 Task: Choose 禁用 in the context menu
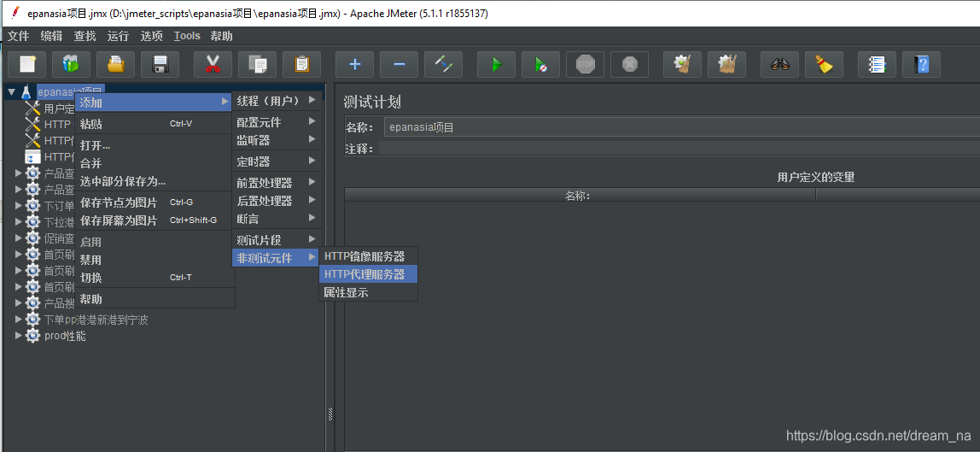pos(154,260)
